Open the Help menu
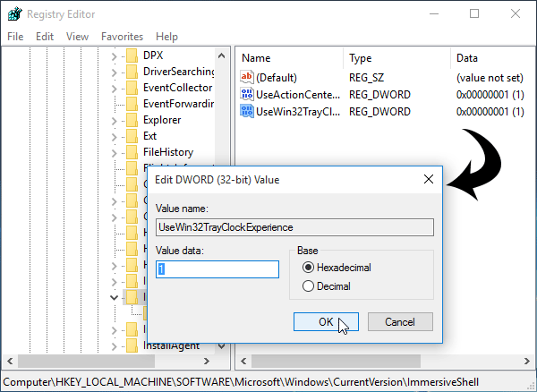537x392 pixels. tap(166, 37)
